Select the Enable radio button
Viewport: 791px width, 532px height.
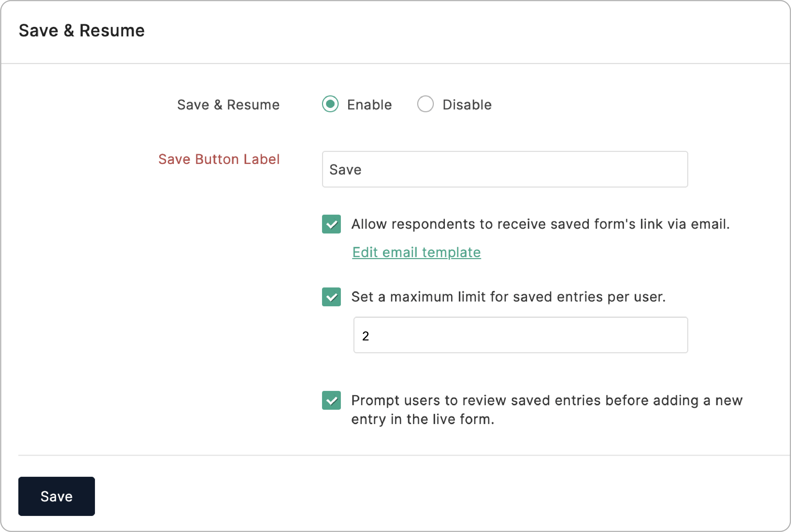(x=330, y=104)
